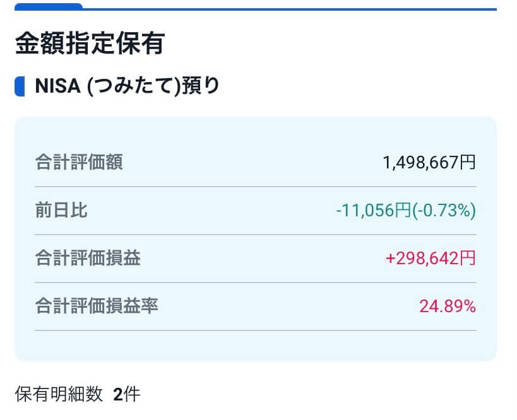Click the NISA (つみたて)預り section title
This screenshot has height=420, width=517.
(x=127, y=85)
